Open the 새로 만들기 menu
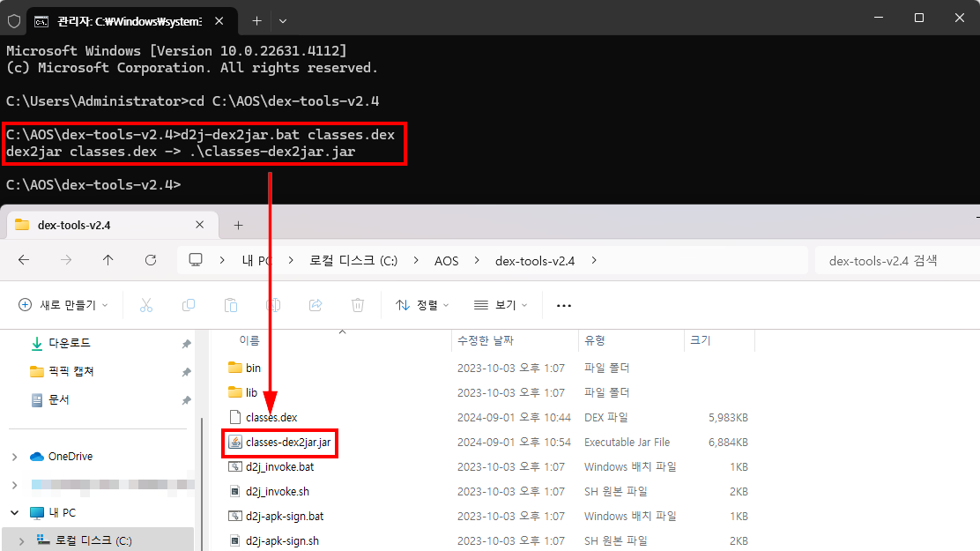 tap(63, 305)
